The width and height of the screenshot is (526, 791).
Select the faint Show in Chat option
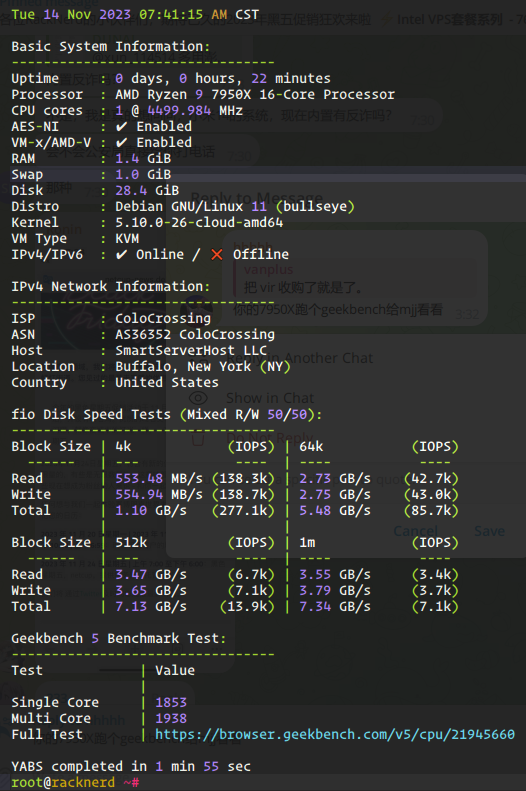[270, 398]
